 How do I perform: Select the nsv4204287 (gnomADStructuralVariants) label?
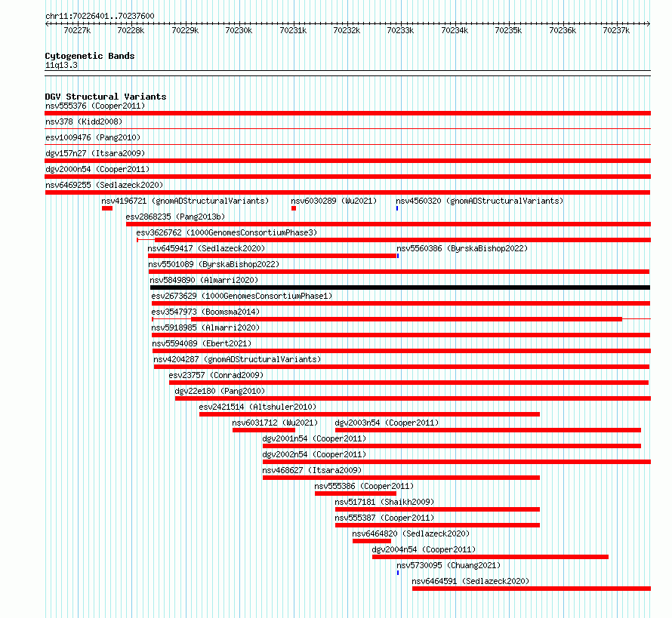point(237,359)
